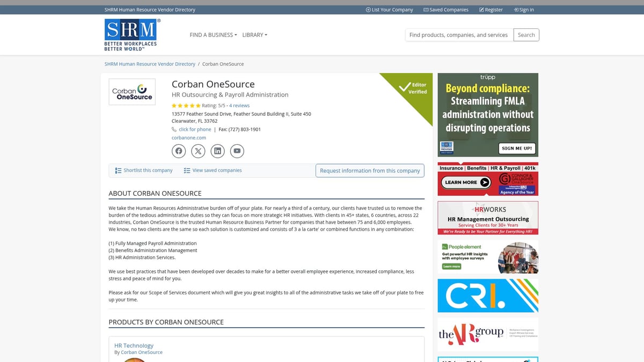
Task: Click the checklist icon next to 'View saved companies'
Action: (187, 170)
